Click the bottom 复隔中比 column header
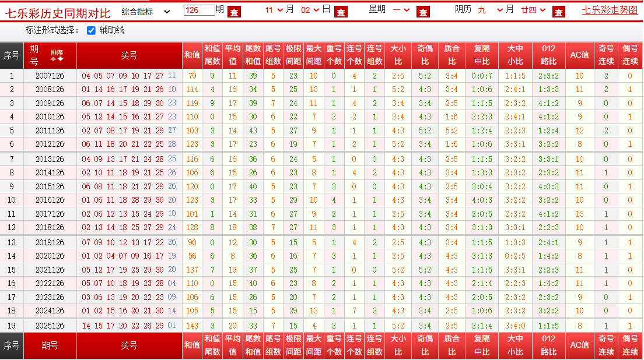Viewport: 644px width, 360px height. click(x=482, y=345)
